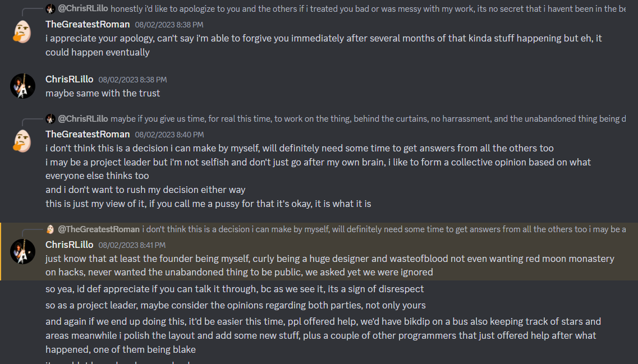The image size is (638, 364).
Task: Select ChrisRLillo username on the 8:41 PM message
Action: (x=69, y=245)
